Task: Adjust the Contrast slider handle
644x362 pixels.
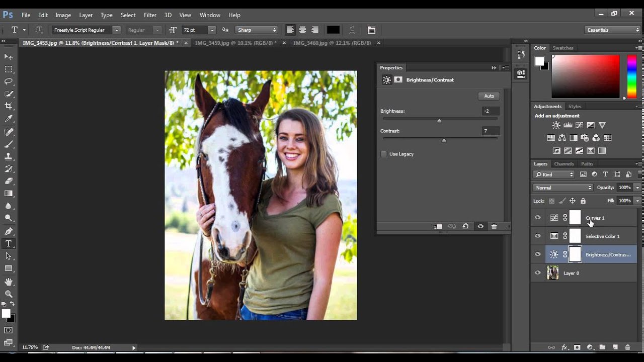Action: 444,140
